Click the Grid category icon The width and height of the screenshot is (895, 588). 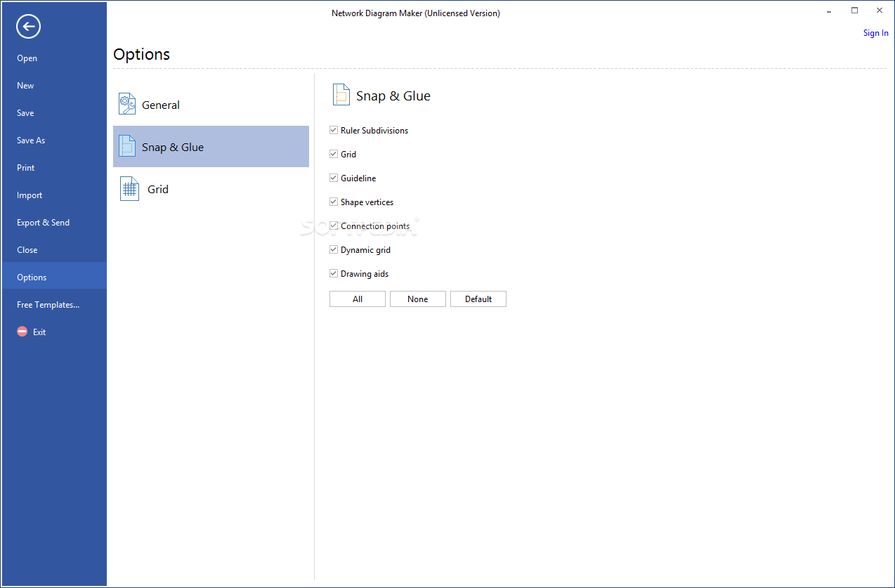[x=129, y=189]
